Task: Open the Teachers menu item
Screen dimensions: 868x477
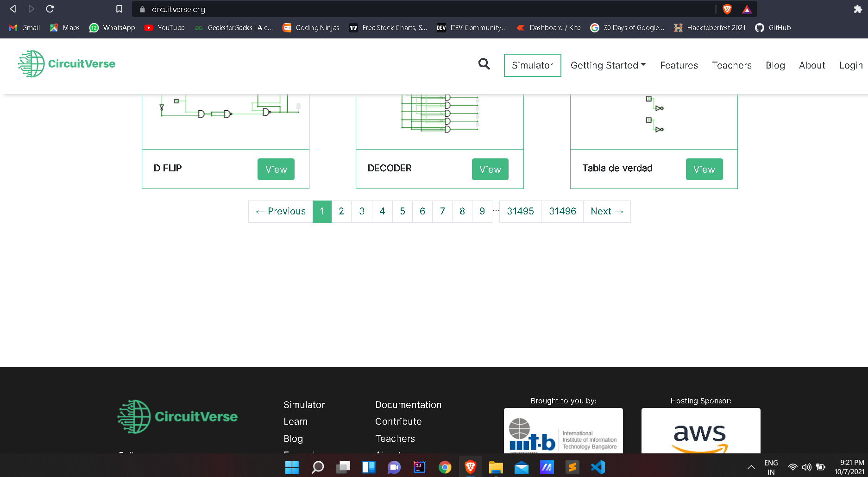Action: click(731, 65)
